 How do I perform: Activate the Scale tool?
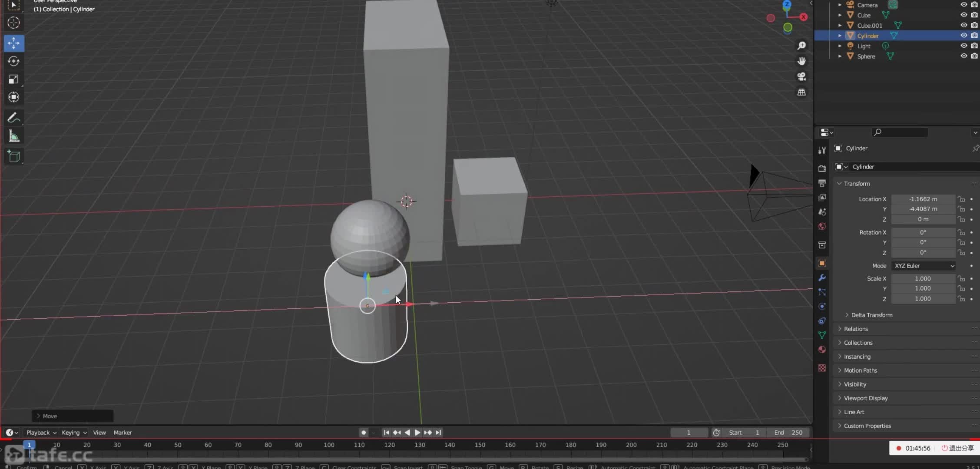click(13, 79)
